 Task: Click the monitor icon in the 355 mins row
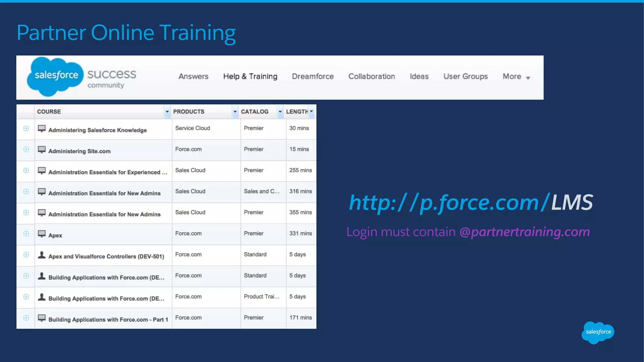click(42, 213)
